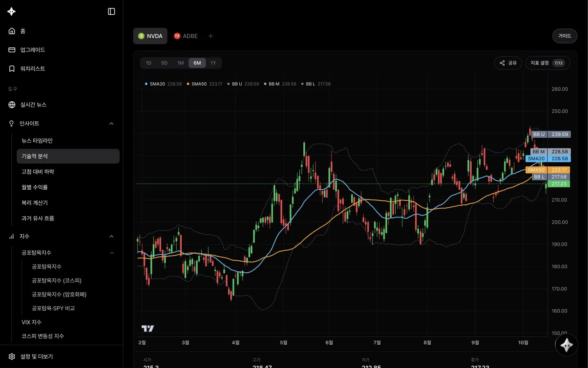The width and height of the screenshot is (588, 368).
Task: Click the SMA20 legend entry
Action: [163, 84]
